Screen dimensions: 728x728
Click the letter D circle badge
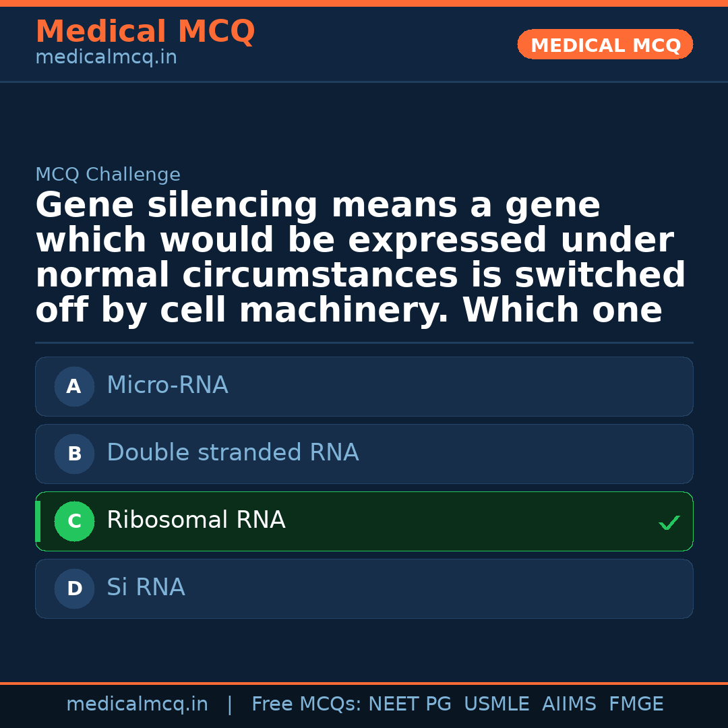click(x=74, y=588)
